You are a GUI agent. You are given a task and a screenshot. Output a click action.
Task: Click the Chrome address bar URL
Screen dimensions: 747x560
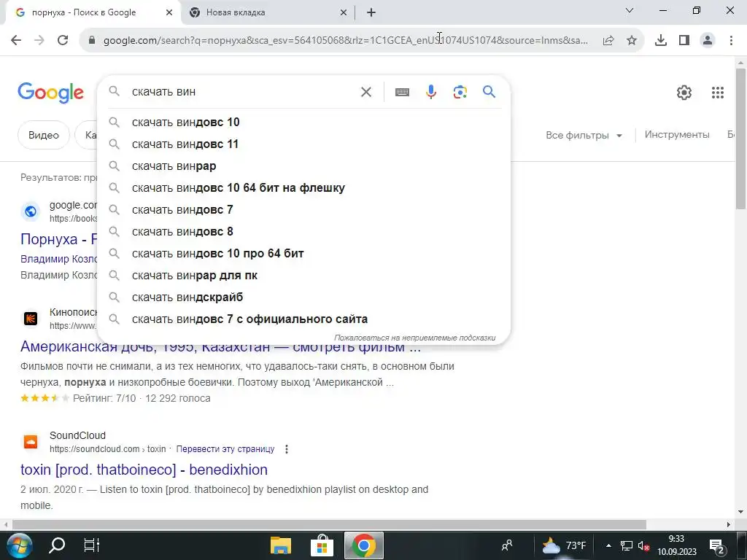(345, 41)
